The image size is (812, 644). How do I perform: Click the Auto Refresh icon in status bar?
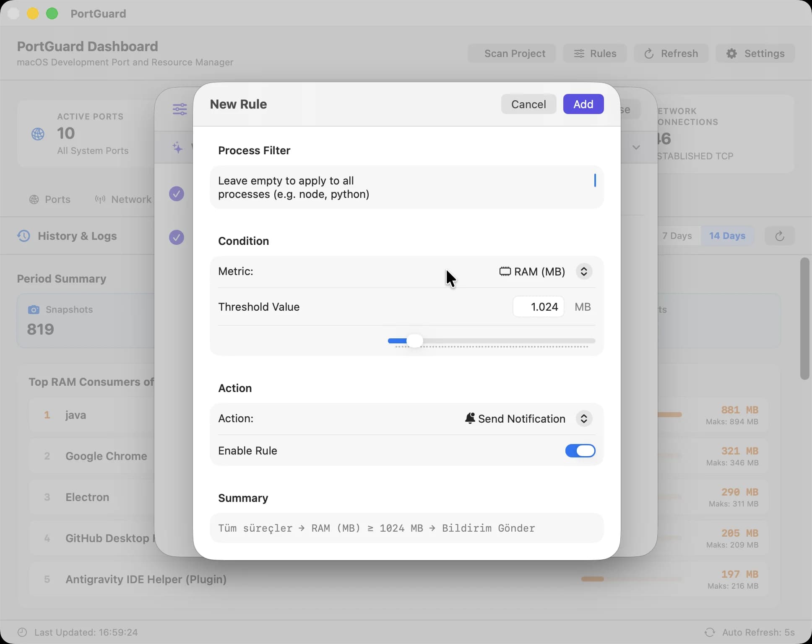pyautogui.click(x=710, y=632)
